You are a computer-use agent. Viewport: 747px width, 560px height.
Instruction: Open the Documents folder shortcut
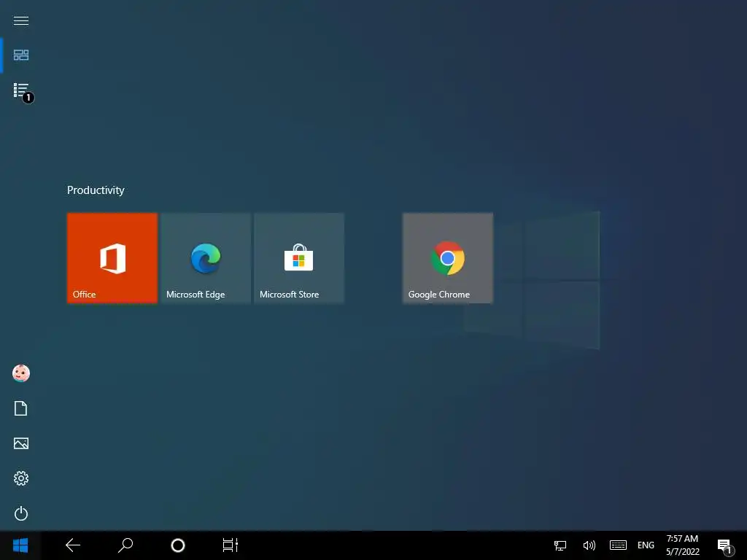[x=21, y=408]
